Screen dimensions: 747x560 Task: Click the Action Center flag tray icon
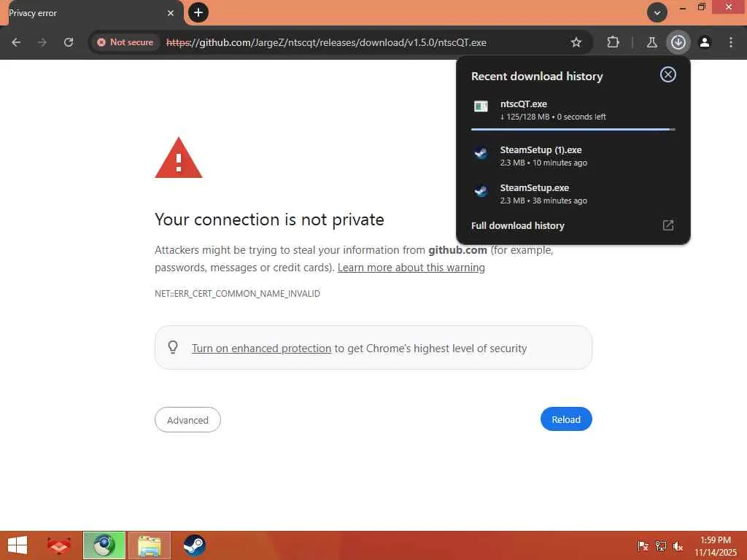643,545
